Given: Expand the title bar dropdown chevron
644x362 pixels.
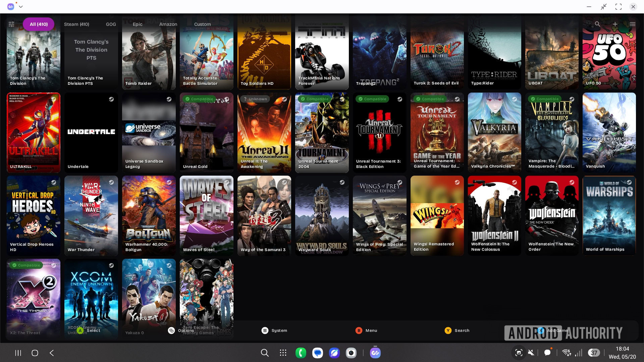Looking at the screenshot, I should coord(21,6).
